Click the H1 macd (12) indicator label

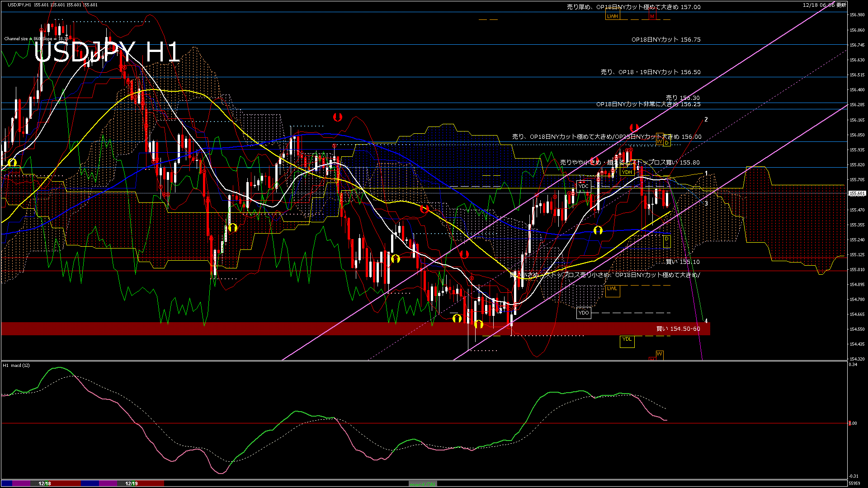16,365
